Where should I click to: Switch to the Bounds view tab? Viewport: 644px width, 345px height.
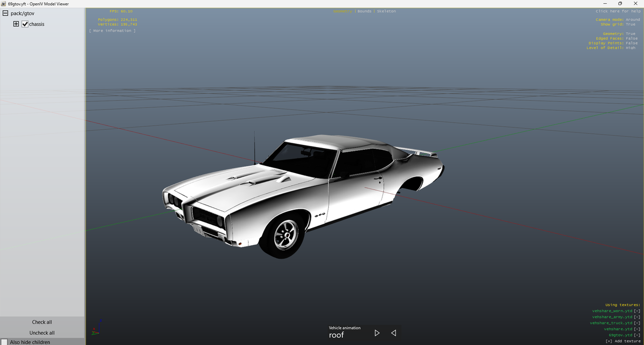(364, 11)
